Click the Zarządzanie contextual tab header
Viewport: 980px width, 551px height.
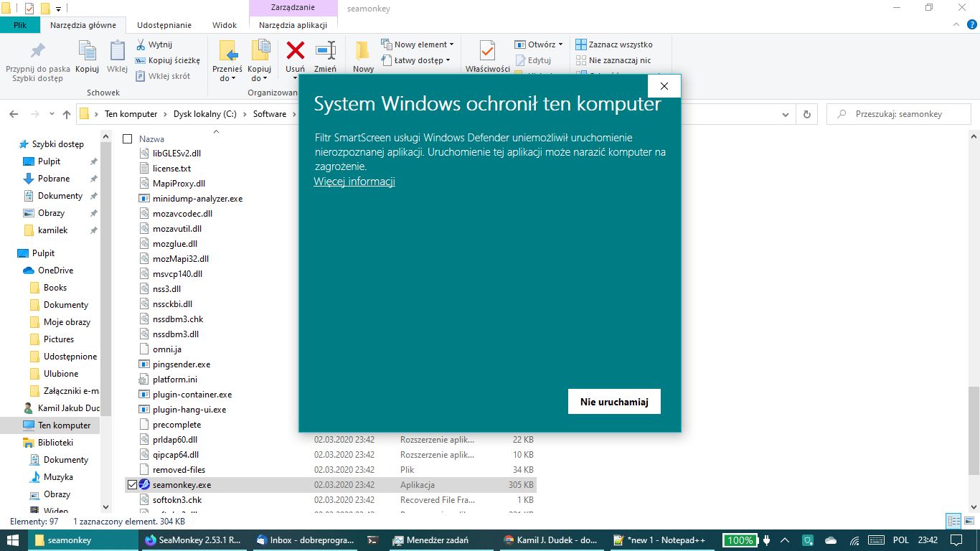pyautogui.click(x=293, y=9)
